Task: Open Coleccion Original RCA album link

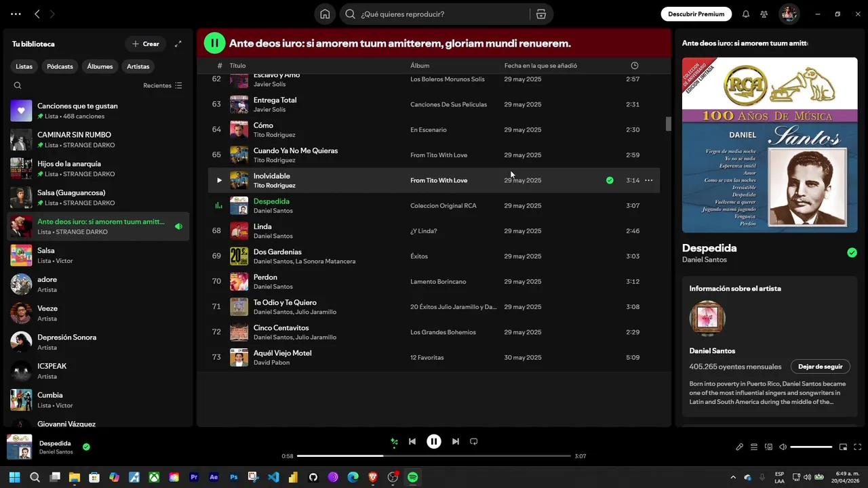Action: tap(443, 205)
